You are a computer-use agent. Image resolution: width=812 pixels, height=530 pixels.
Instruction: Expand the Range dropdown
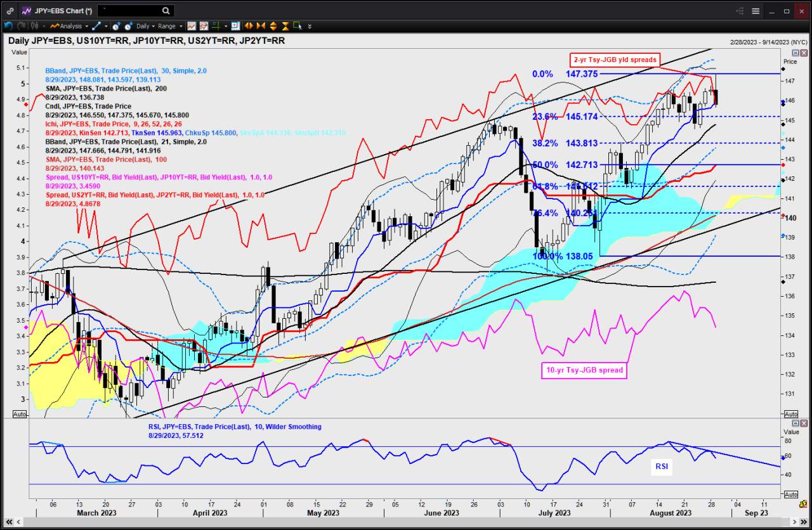[170, 26]
